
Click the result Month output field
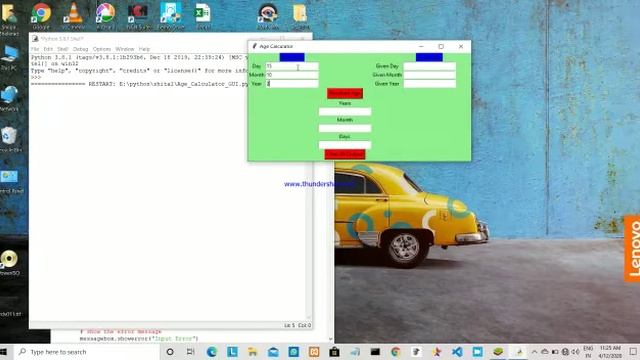(345, 128)
